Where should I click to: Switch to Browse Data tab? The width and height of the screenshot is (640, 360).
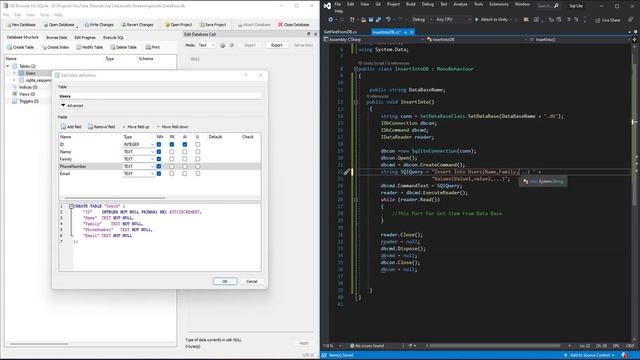pyautogui.click(x=56, y=38)
